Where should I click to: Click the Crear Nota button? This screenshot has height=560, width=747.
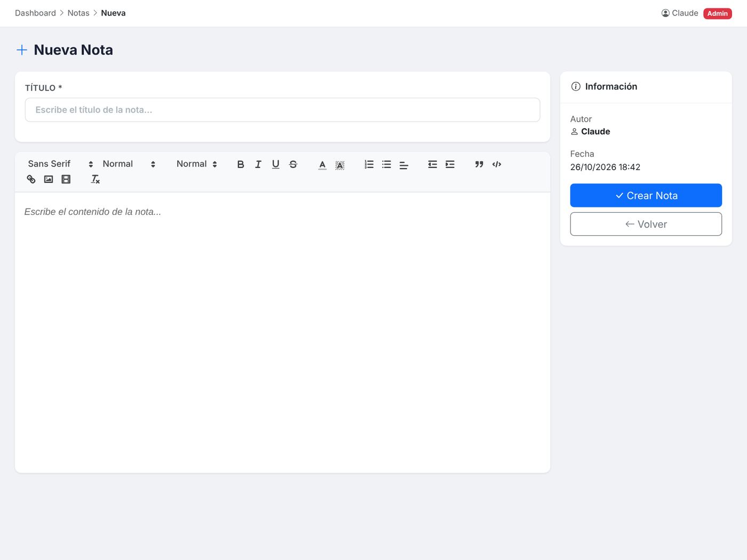pyautogui.click(x=646, y=195)
